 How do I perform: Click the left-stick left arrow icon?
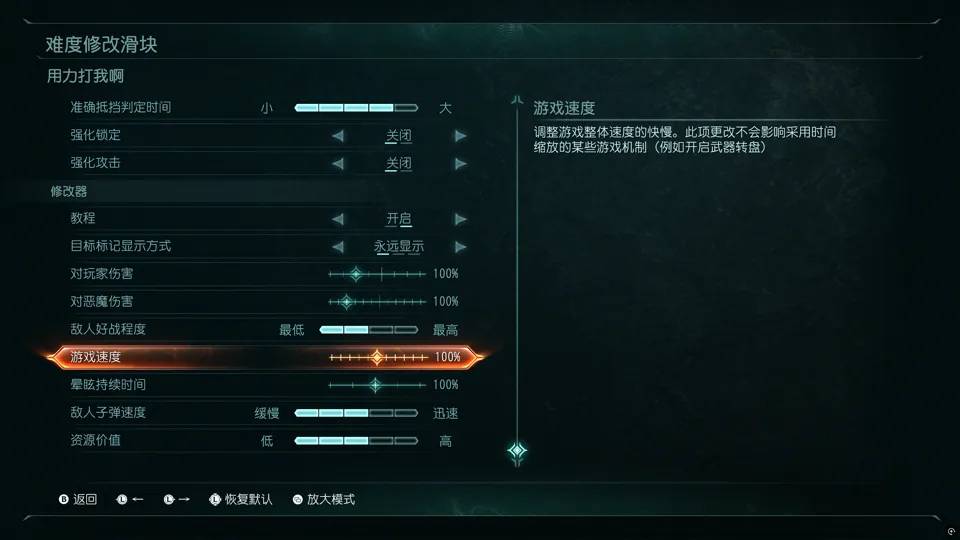[122, 500]
